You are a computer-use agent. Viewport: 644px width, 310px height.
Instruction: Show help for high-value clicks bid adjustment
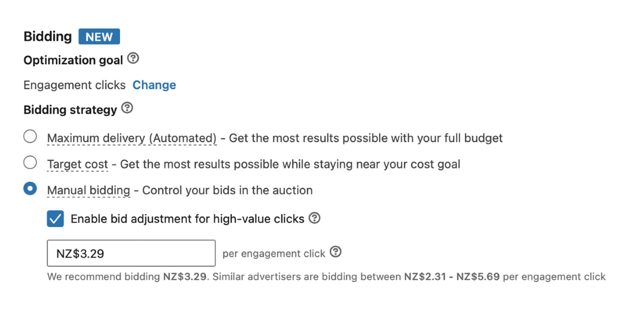[x=315, y=218]
